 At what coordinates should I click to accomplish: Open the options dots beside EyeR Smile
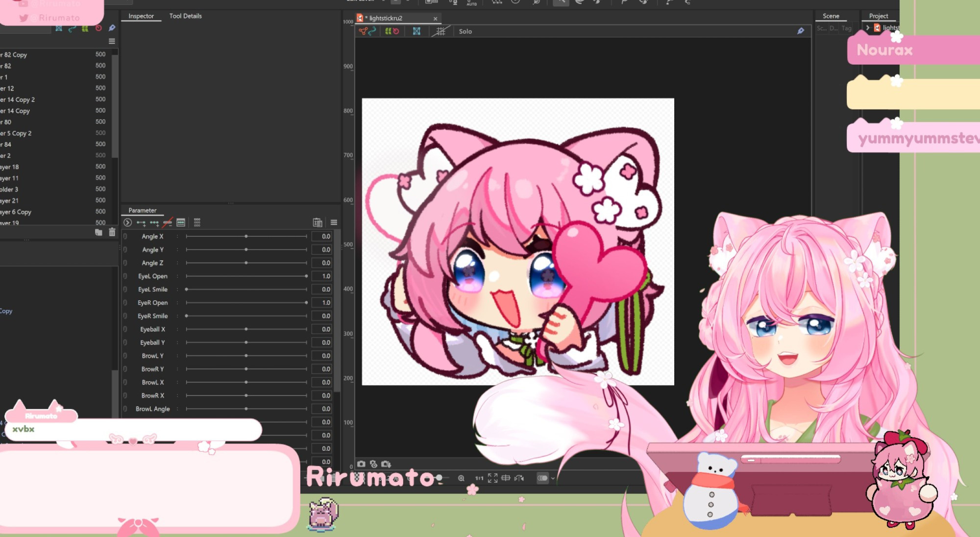(177, 316)
